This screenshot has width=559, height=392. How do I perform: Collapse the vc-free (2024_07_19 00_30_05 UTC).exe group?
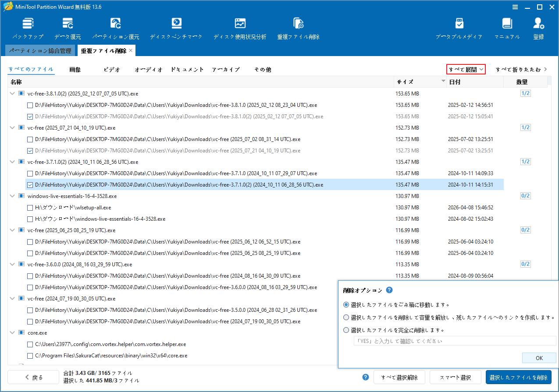point(12,298)
